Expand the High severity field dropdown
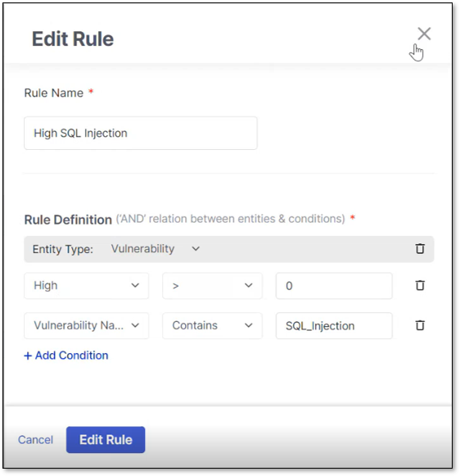The image size is (460, 476). pyautogui.click(x=87, y=286)
